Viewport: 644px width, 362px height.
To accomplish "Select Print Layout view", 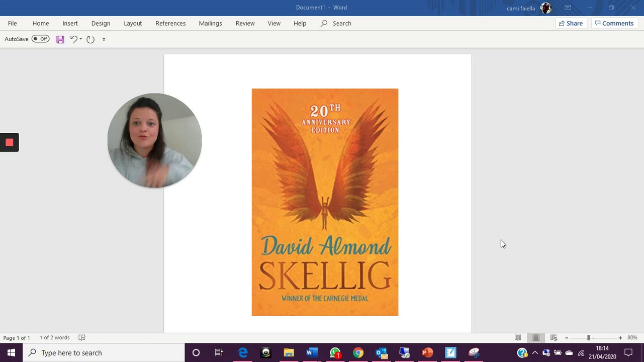I will click(536, 338).
